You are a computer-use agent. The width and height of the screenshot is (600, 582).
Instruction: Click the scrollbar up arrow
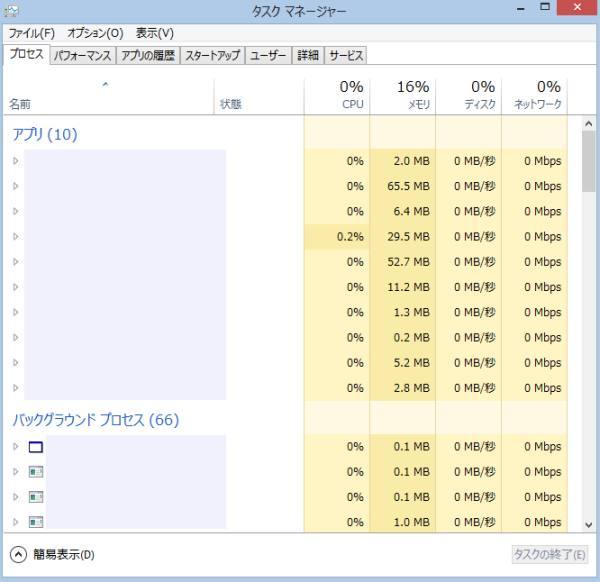coord(588,122)
